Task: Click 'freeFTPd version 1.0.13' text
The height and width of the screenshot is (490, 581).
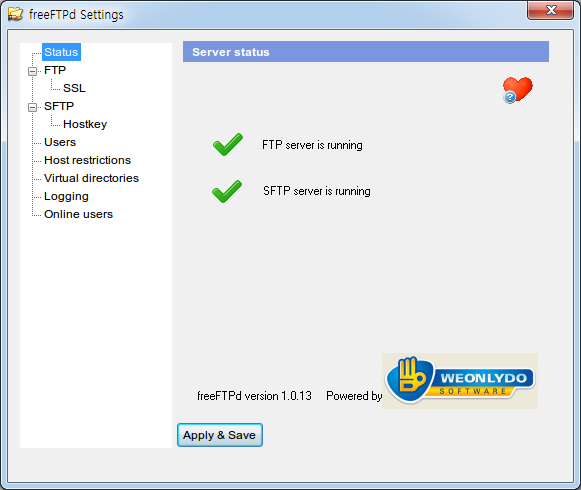Action: (254, 396)
